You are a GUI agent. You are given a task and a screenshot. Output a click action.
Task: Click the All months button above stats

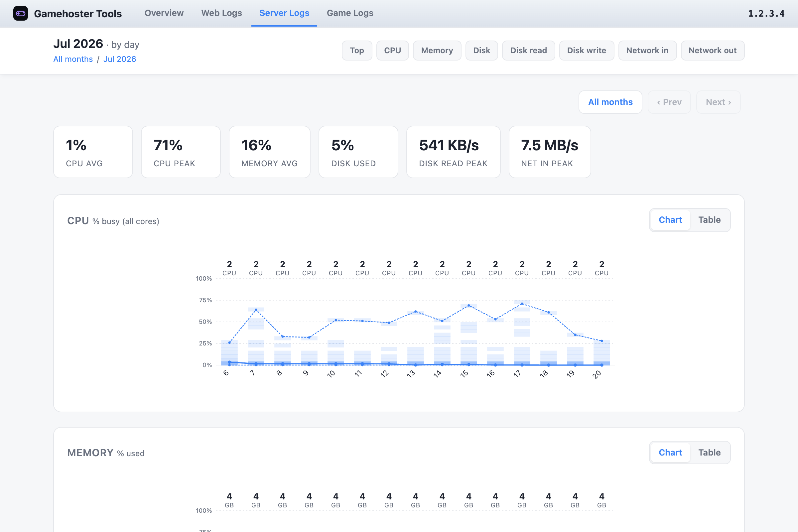[610, 102]
